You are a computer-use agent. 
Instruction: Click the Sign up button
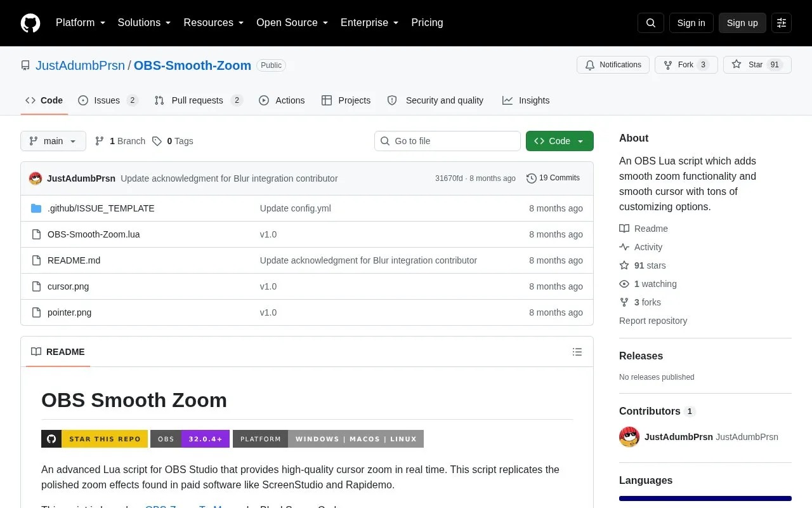click(x=742, y=23)
